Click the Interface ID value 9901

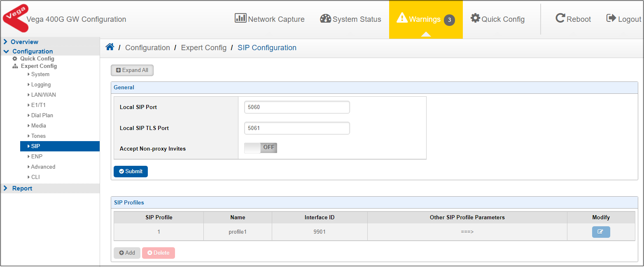(x=320, y=232)
